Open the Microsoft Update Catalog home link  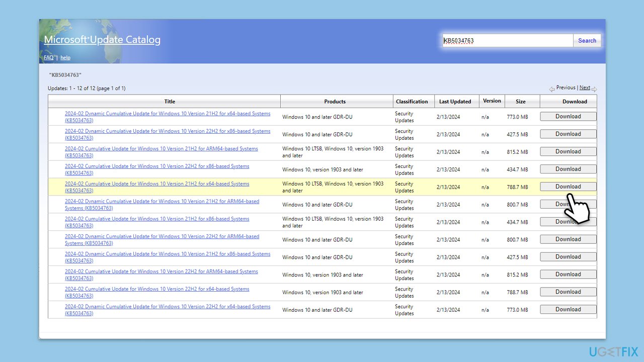click(x=102, y=40)
